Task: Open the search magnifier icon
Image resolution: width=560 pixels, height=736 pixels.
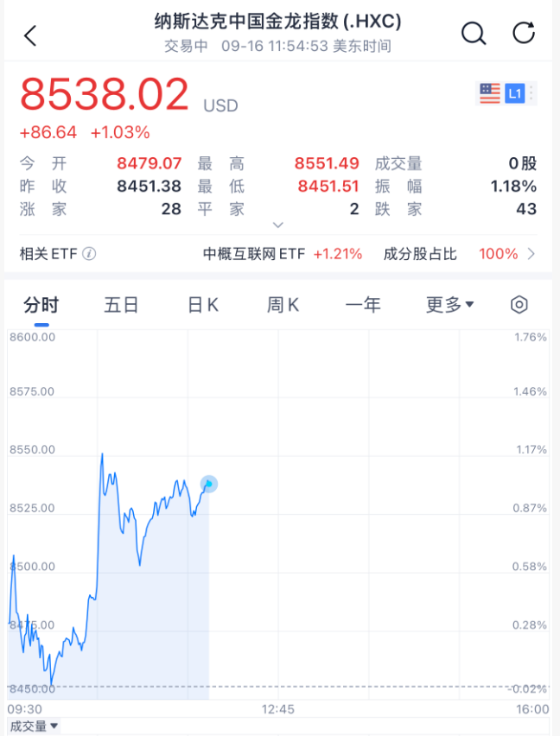Action: point(474,34)
